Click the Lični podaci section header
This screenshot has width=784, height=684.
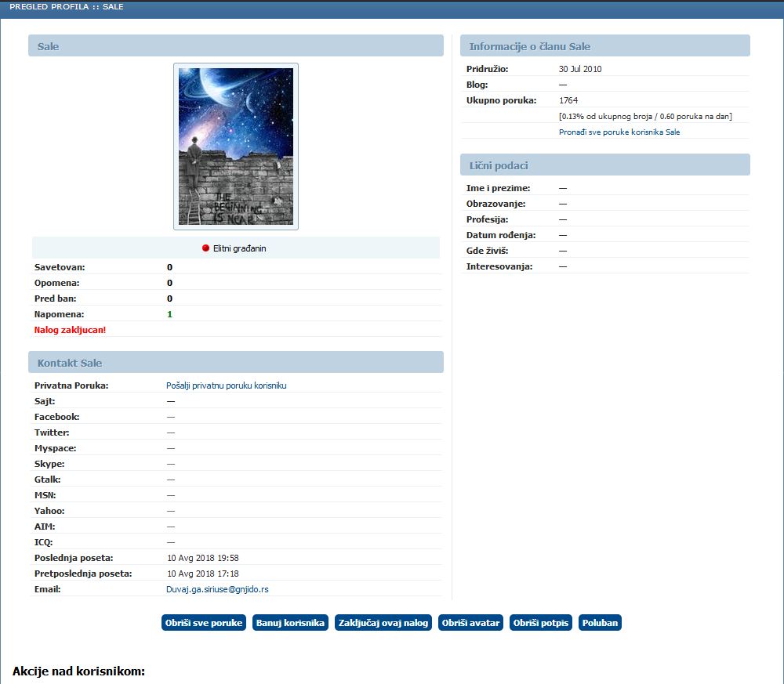(605, 165)
